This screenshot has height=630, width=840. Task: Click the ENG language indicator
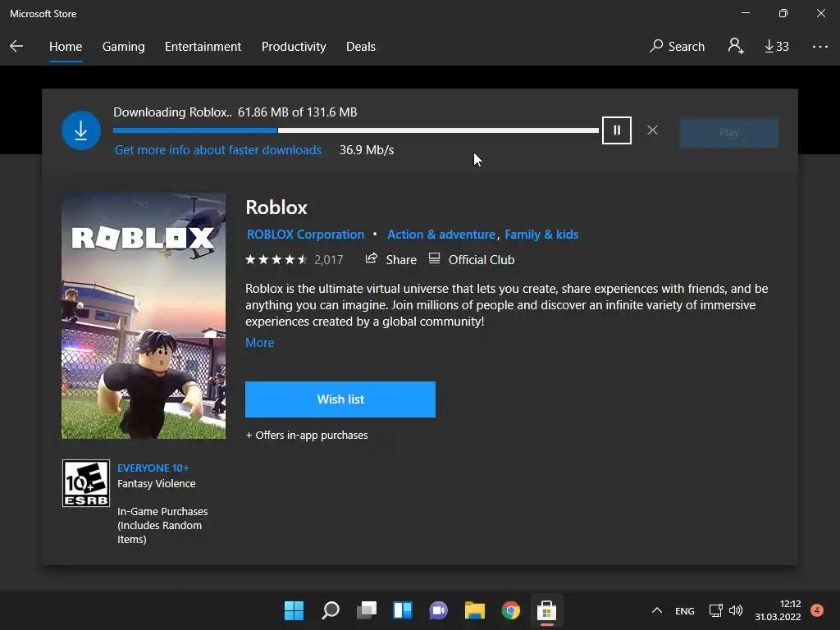tap(685, 610)
